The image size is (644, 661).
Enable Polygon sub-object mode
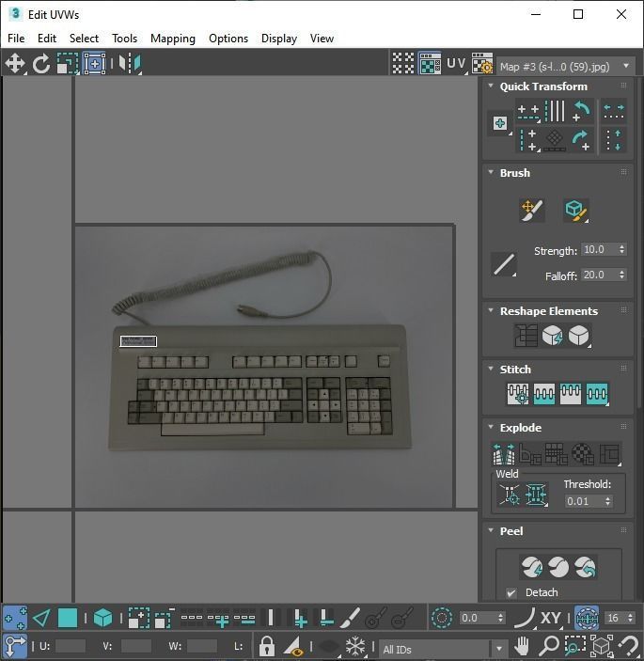68,618
